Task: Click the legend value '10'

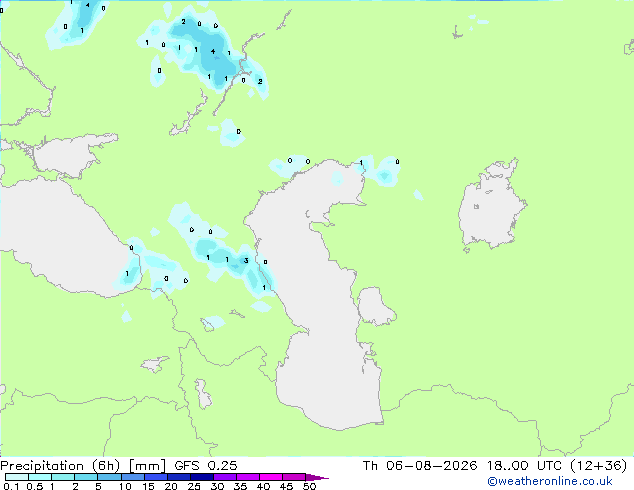Action: coord(125,486)
